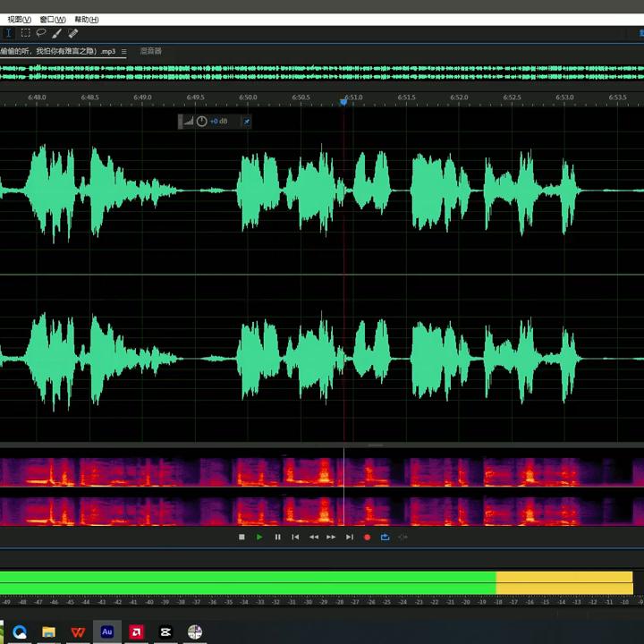644x644 pixels.
Task: Select the Spot Healing Brush tool
Action: pyautogui.click(x=73, y=33)
